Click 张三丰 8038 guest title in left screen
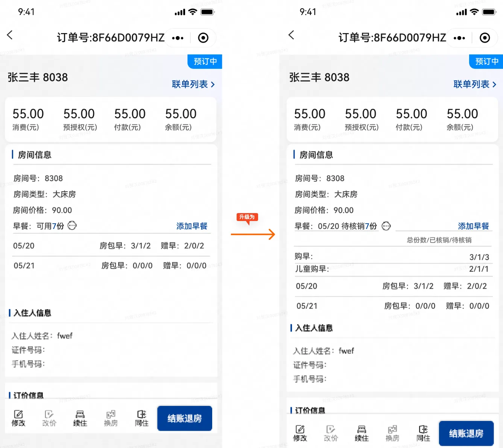503x448 pixels. (38, 77)
